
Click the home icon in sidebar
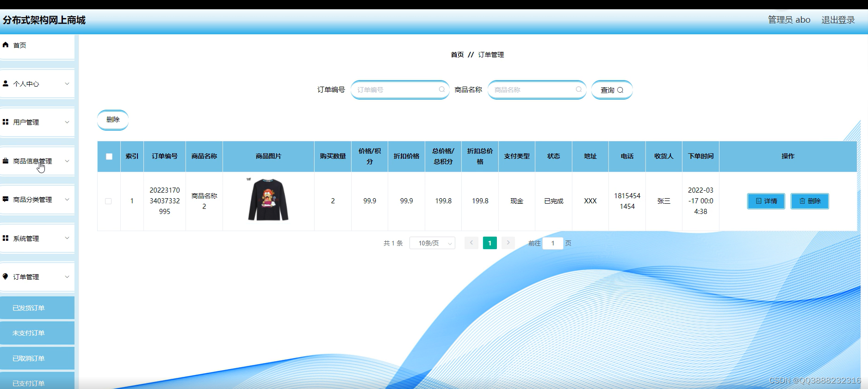(x=6, y=45)
